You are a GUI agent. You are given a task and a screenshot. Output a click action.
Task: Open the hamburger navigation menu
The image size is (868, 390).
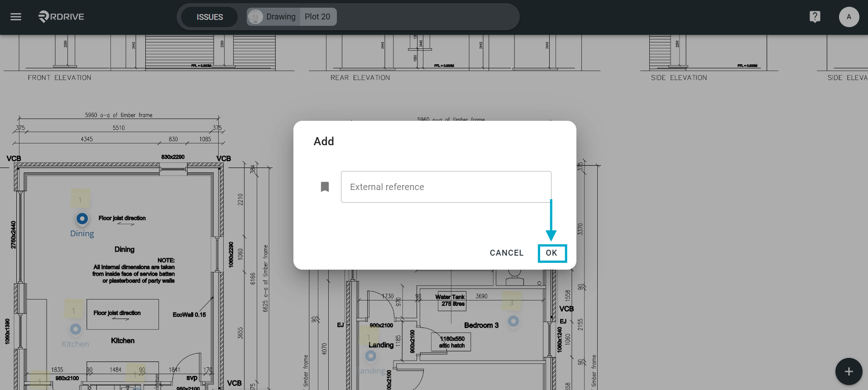[x=16, y=17]
